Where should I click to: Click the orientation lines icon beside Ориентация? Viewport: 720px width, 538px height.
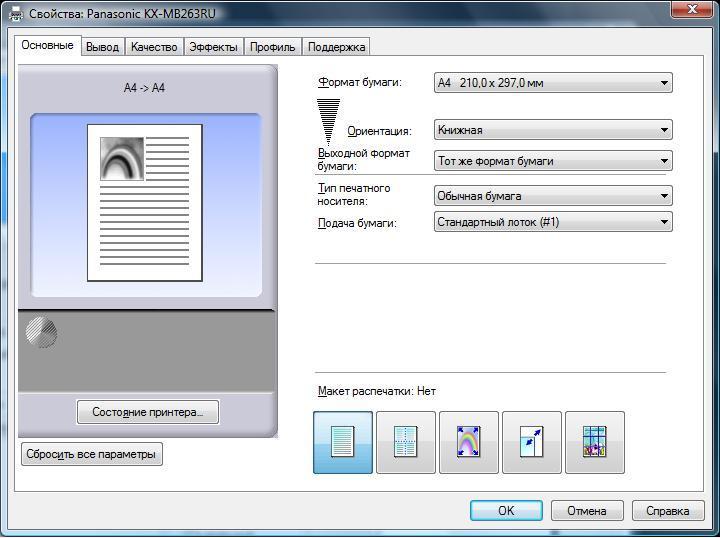coord(328,120)
